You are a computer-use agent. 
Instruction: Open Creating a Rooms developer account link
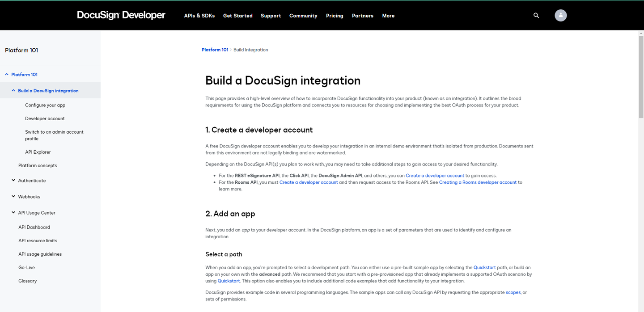pyautogui.click(x=478, y=182)
